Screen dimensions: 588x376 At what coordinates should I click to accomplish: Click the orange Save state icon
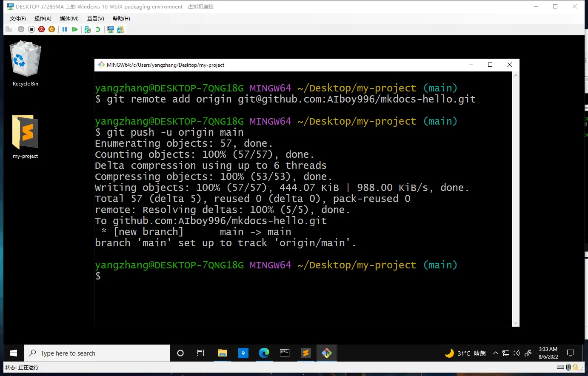51,29
